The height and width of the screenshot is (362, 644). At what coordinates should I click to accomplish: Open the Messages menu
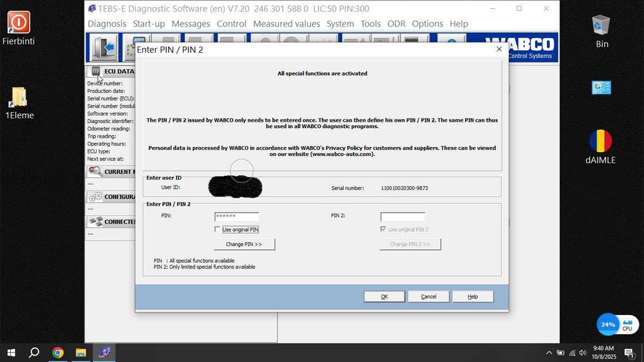191,24
